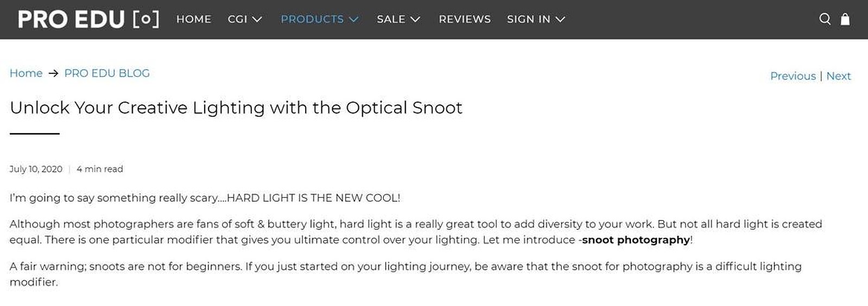Viewport: 868px width, 306px height.
Task: Expand the SIGN IN dropdown chevron
Action: tap(560, 20)
